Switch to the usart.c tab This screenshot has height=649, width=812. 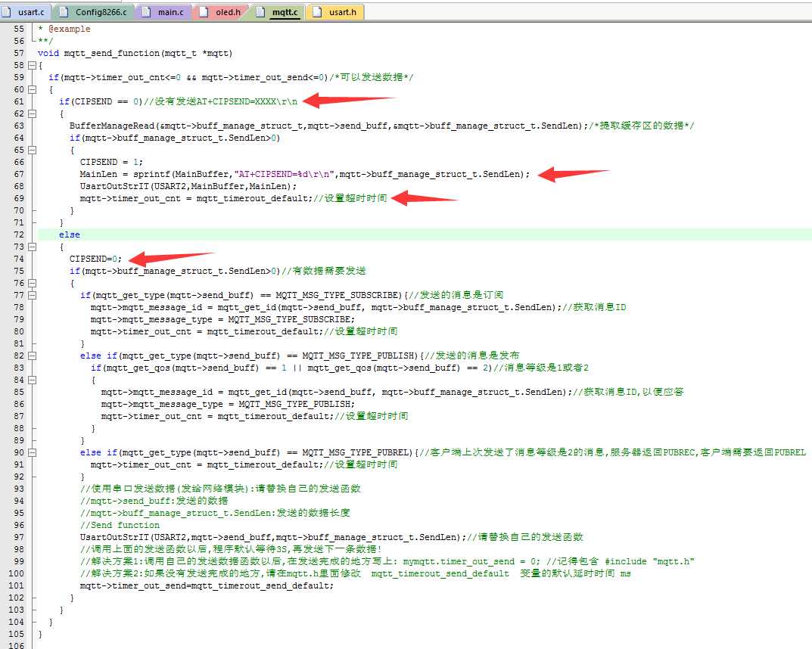point(25,12)
